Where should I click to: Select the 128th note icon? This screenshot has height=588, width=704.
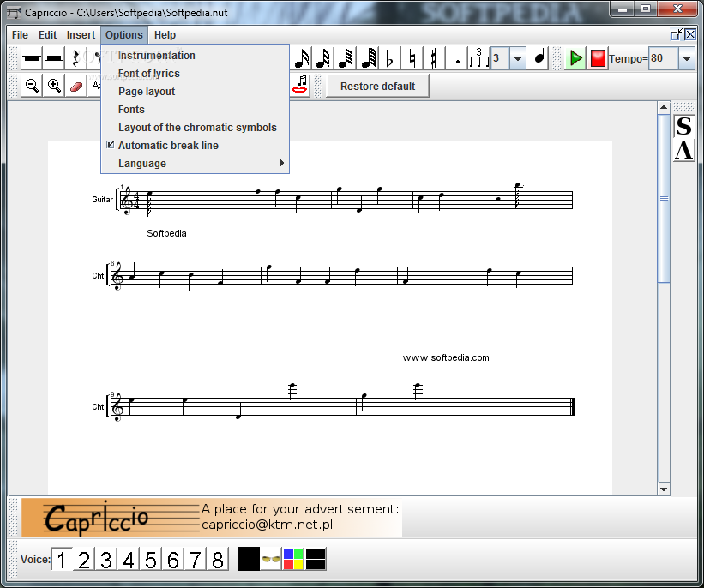(x=368, y=58)
